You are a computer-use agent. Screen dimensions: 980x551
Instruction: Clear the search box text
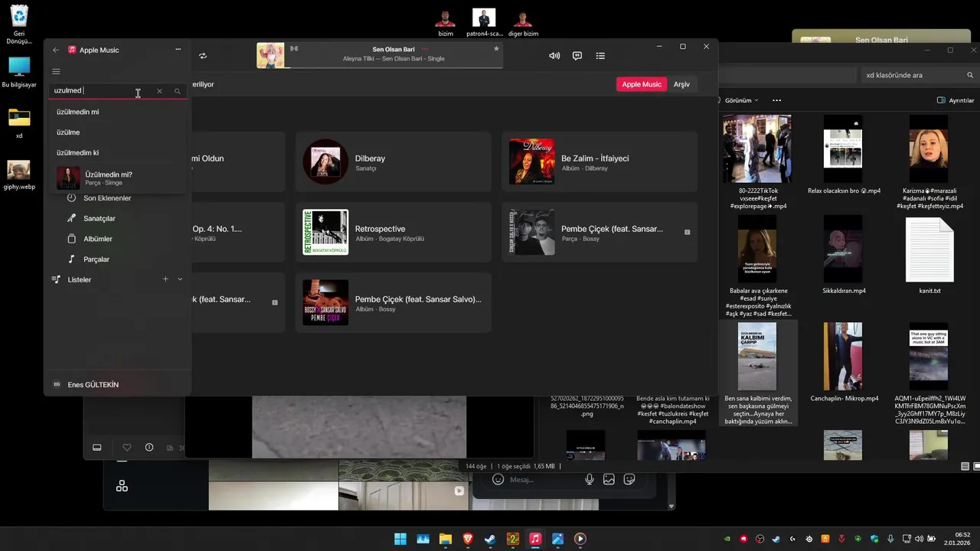point(159,91)
